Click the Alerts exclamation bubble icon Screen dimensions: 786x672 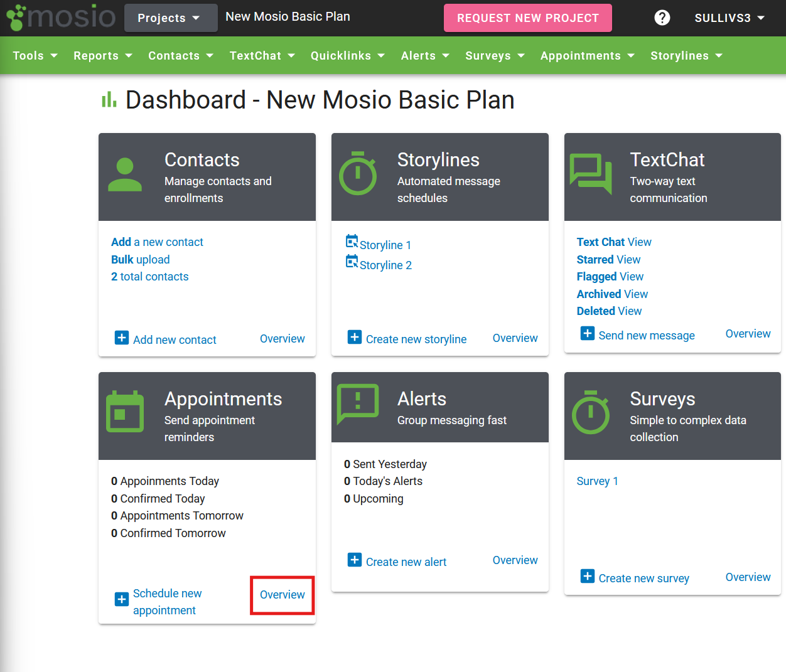click(358, 404)
